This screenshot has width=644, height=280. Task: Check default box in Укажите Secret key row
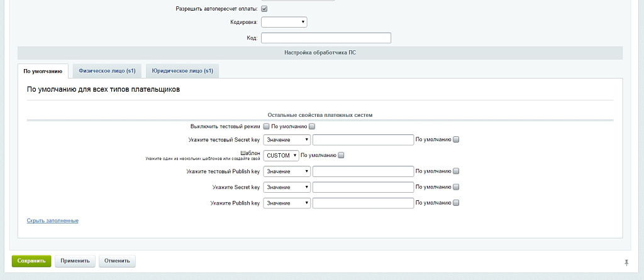(x=457, y=187)
